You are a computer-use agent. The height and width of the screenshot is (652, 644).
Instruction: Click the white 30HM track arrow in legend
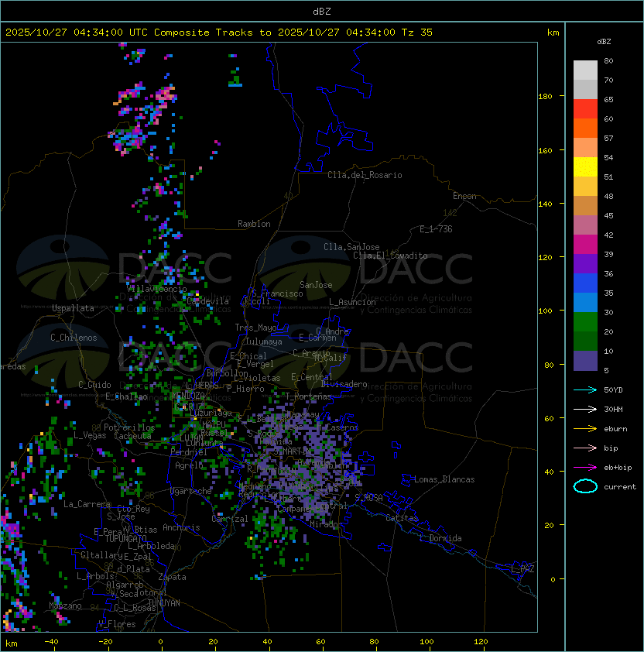[x=585, y=409]
